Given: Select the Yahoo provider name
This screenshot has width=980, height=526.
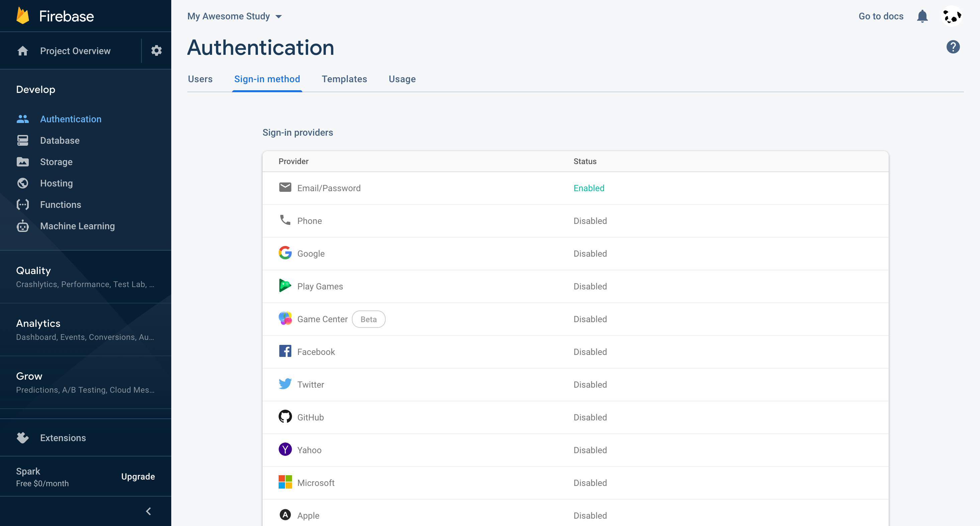Looking at the screenshot, I should click(309, 450).
